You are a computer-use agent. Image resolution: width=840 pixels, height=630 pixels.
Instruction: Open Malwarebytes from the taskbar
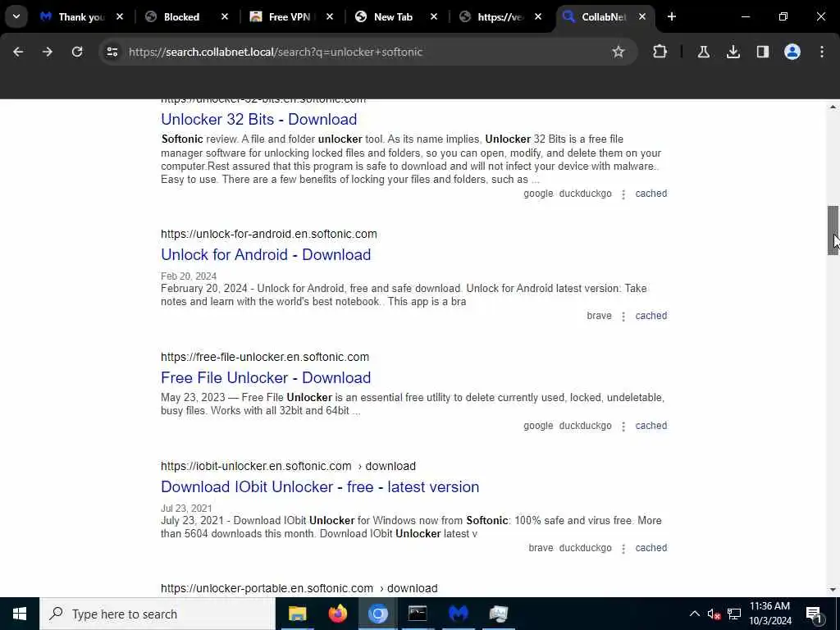[458, 614]
